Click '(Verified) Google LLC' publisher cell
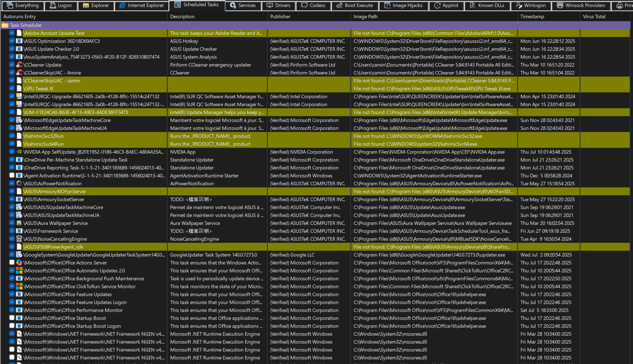This screenshot has height=364, width=633. [x=309, y=255]
